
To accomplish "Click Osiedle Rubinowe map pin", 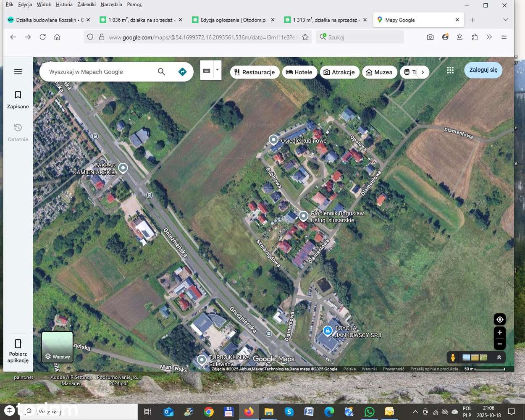I will (273, 139).
